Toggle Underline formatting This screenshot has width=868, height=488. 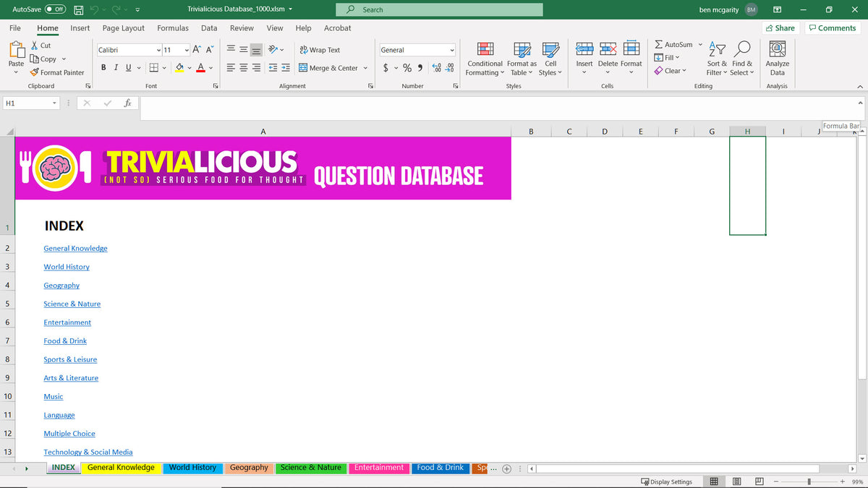(x=129, y=67)
